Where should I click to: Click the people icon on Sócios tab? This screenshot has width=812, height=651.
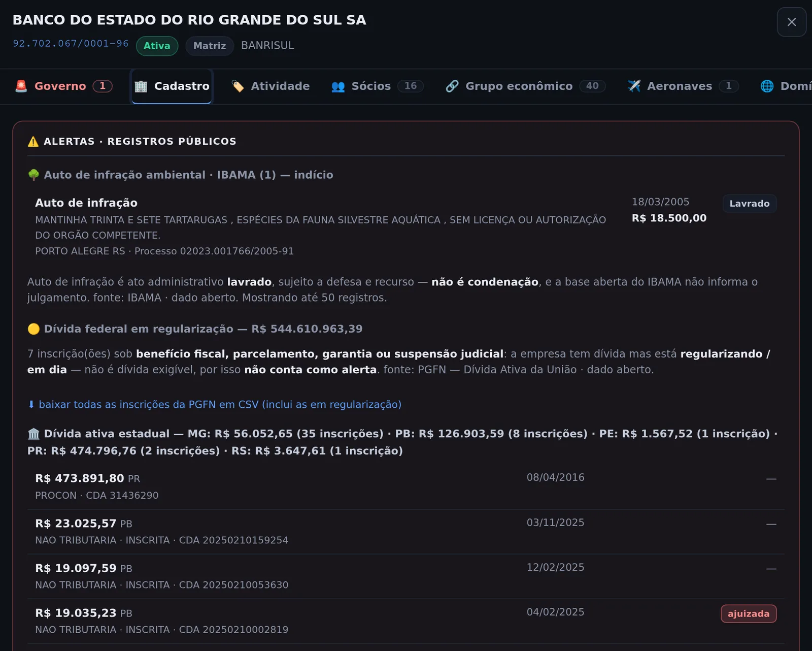pyautogui.click(x=338, y=86)
